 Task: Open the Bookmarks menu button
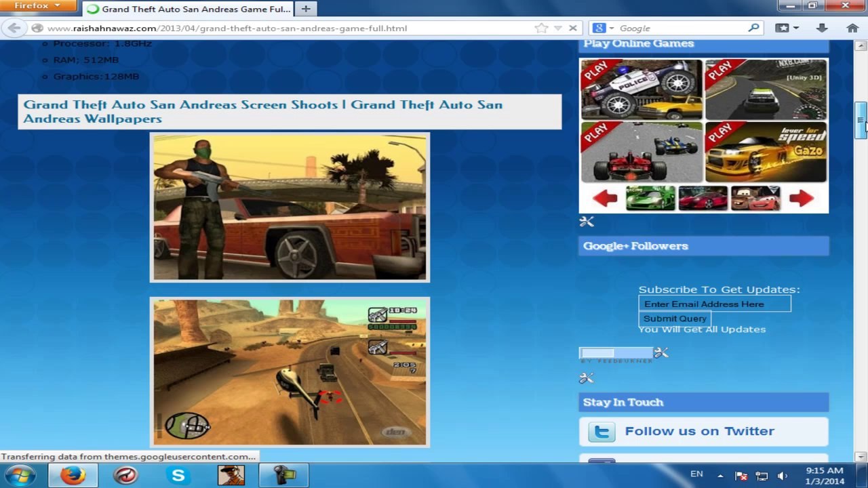(x=787, y=28)
